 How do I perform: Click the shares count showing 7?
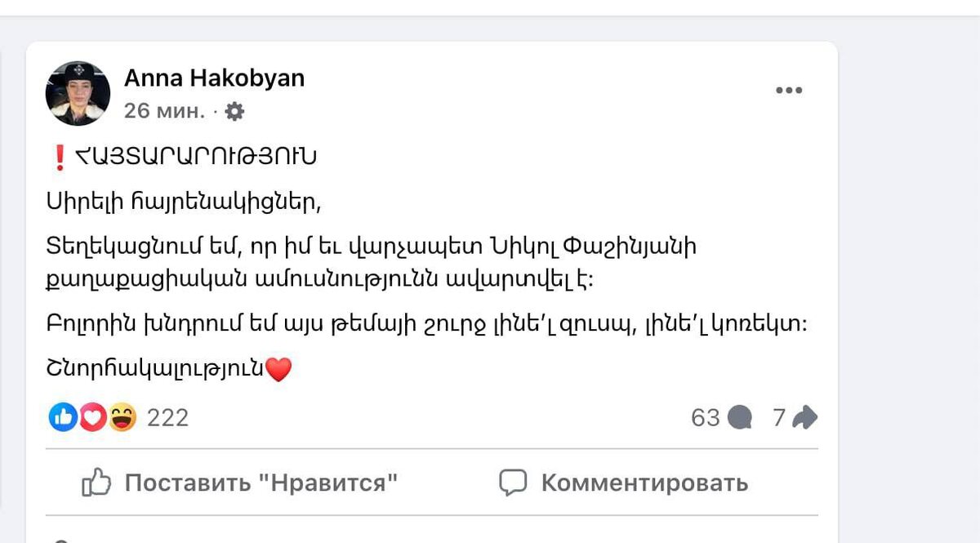tap(779, 417)
